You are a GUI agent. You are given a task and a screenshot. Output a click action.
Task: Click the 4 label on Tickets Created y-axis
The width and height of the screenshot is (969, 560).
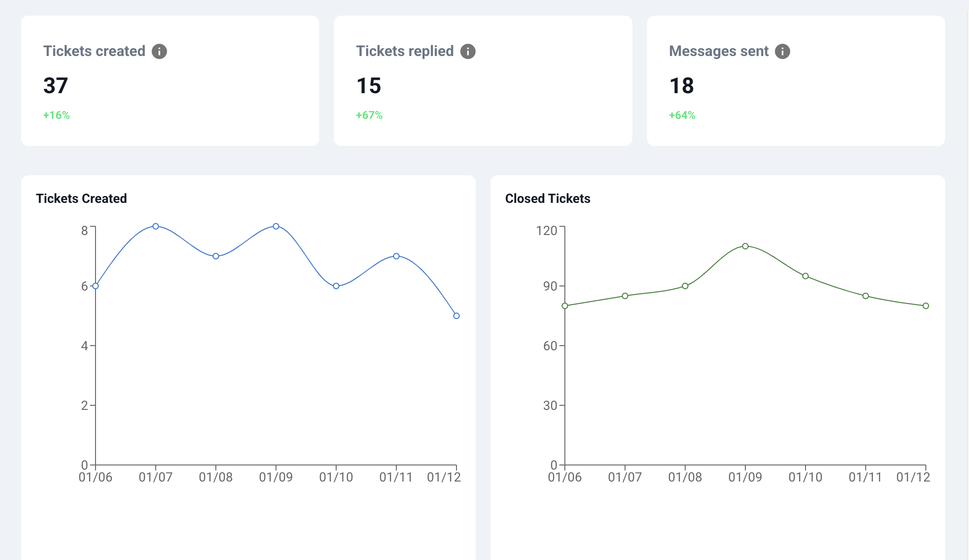click(85, 346)
